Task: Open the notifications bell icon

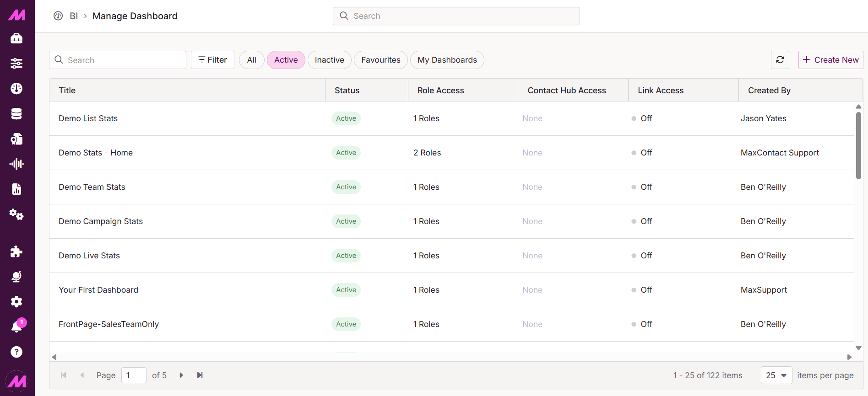Action: (16, 326)
